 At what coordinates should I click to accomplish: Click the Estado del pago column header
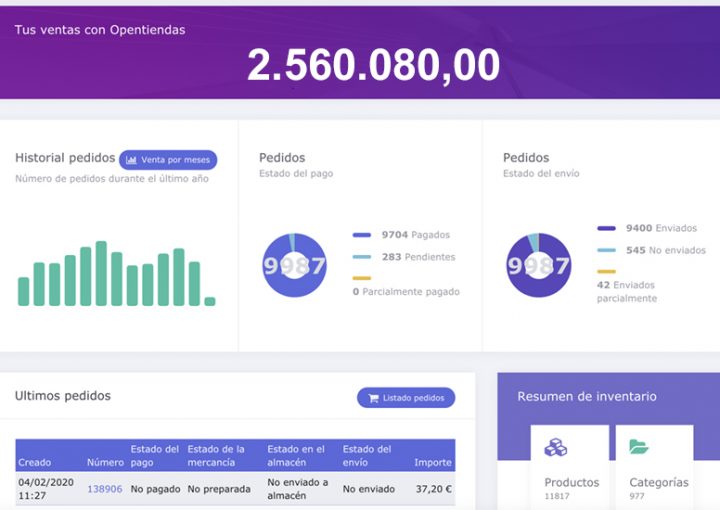point(154,455)
